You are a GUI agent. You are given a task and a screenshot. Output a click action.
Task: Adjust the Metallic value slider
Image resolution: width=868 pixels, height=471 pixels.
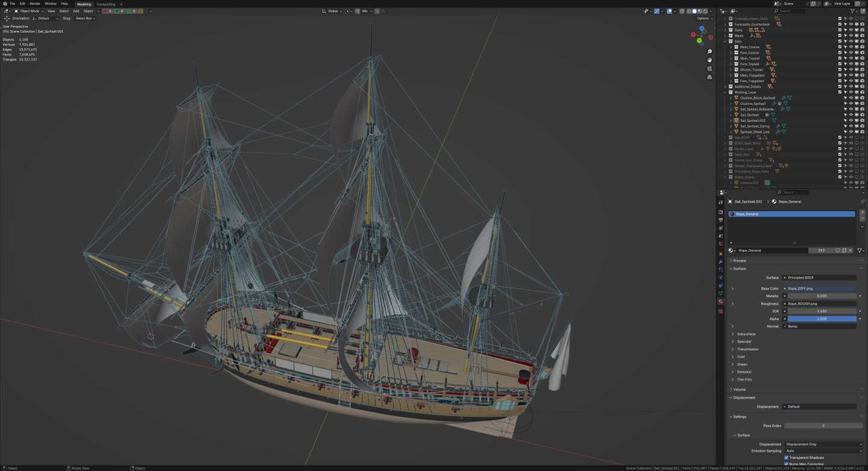822,296
